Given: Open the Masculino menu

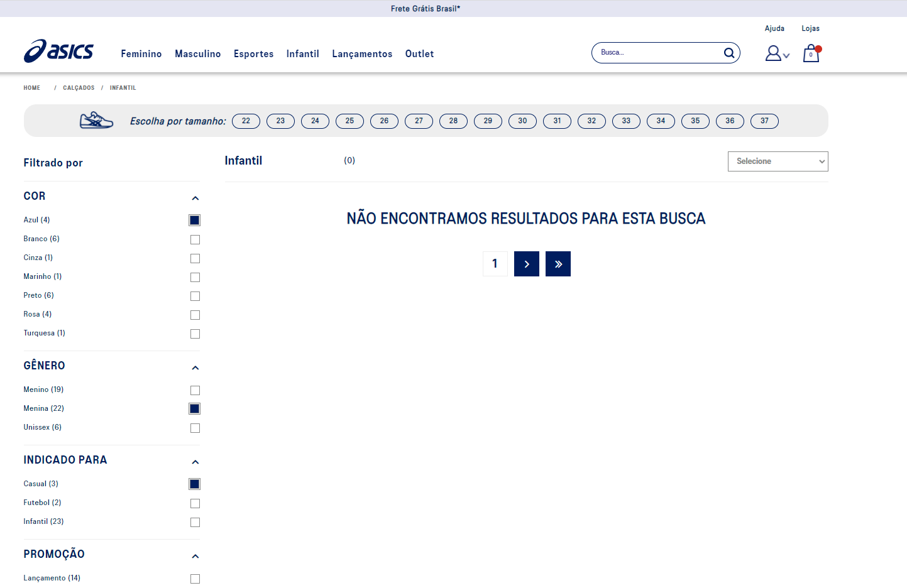Looking at the screenshot, I should [198, 54].
